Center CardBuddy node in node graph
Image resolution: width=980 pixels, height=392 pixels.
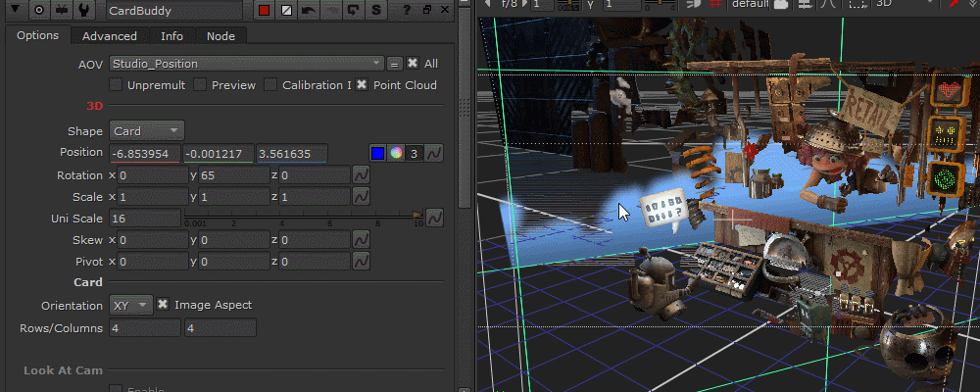(39, 10)
